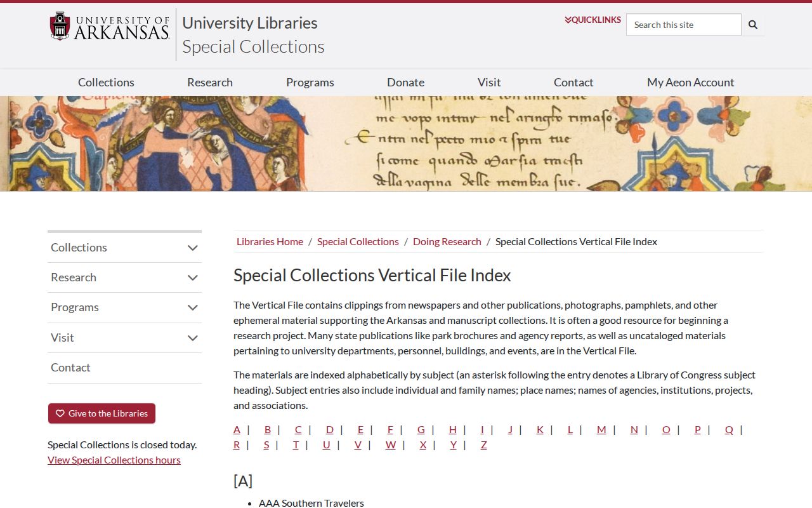Jump to letter B index

268,429
